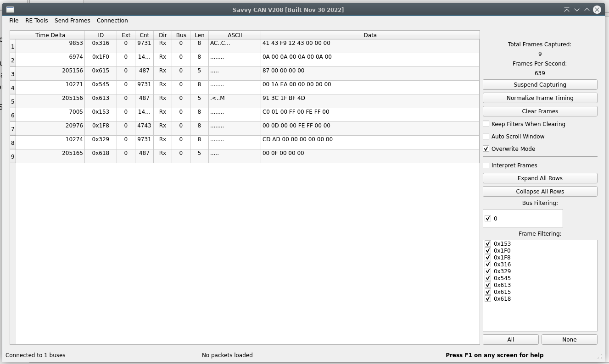Screen dimensions: 609x364
Task: Click the Bus column header
Action: [181, 35]
